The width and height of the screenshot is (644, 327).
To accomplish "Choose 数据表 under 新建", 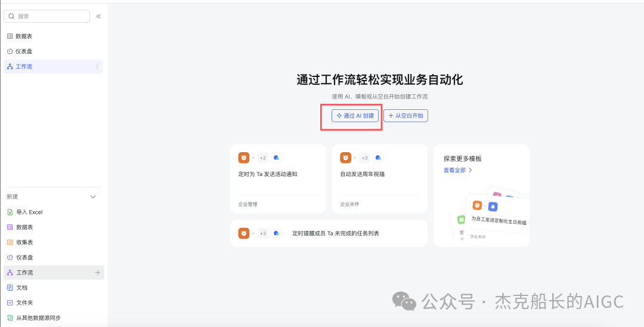I will (x=54, y=227).
